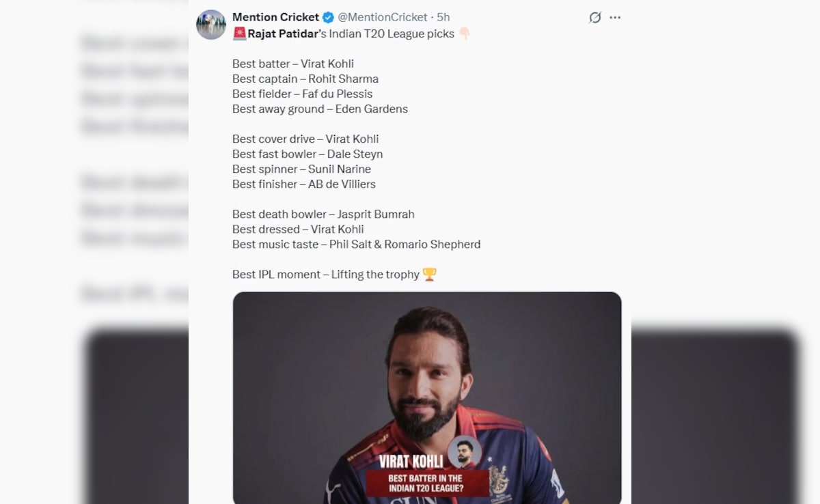
Task: Expand post options beside the Grok icon
Action: pos(615,17)
